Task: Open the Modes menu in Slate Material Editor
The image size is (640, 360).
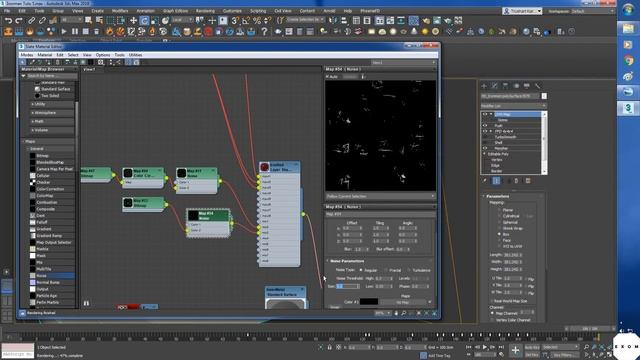Action: 27,55
